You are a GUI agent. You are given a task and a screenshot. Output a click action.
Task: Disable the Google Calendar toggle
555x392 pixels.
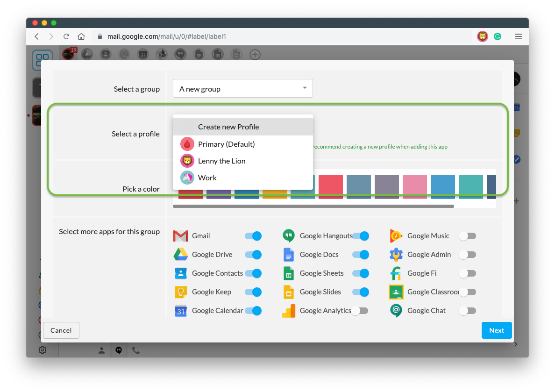click(253, 311)
